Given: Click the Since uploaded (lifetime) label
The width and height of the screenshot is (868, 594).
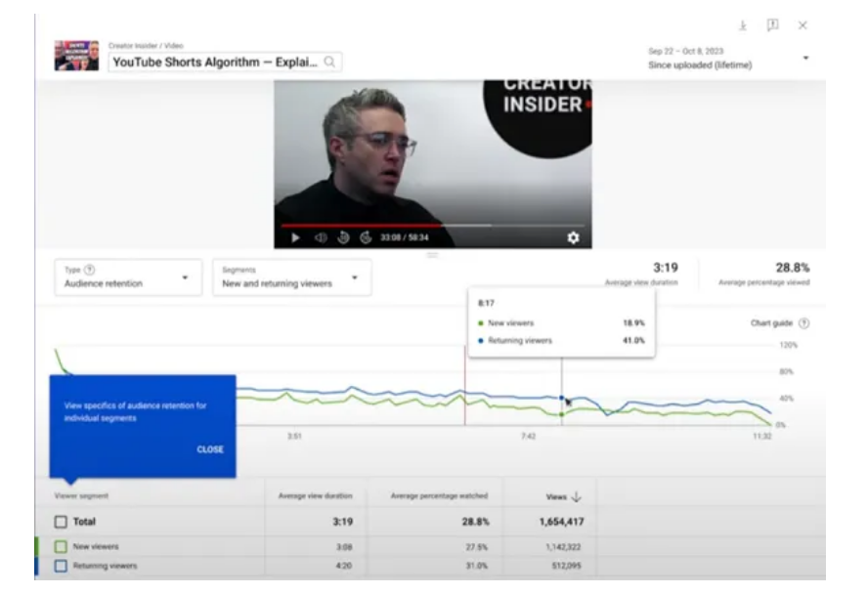Looking at the screenshot, I should (700, 65).
